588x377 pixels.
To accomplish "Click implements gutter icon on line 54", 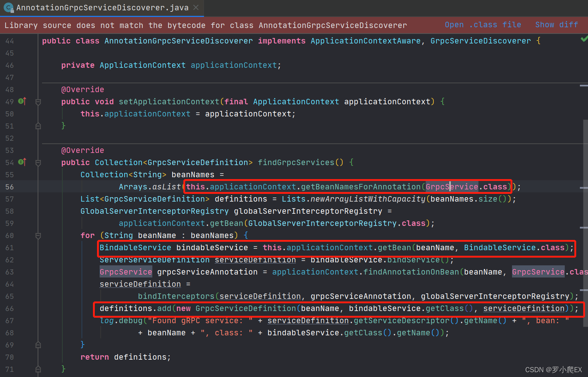I will click(x=22, y=162).
